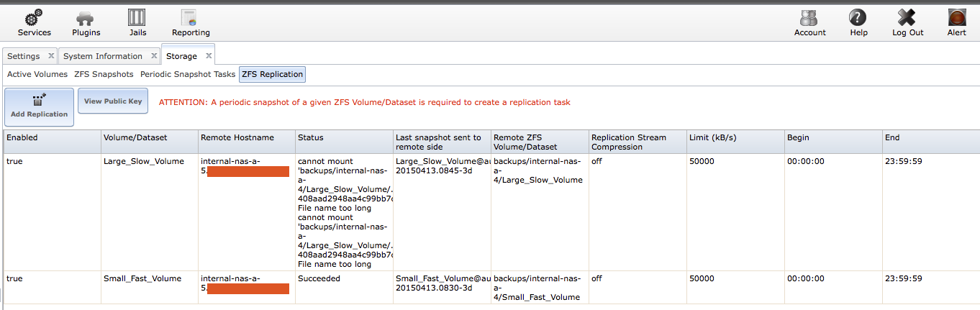Image resolution: width=980 pixels, height=310 pixels.
Task: Sort by the Limit (kB/s) column header
Action: point(734,142)
